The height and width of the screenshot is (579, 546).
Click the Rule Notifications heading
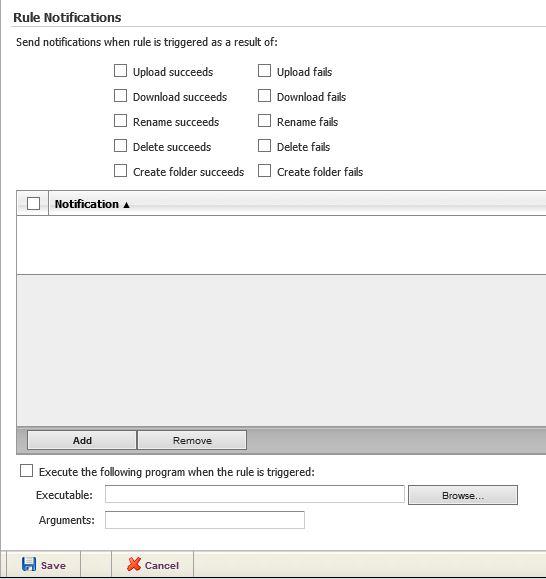tap(67, 17)
